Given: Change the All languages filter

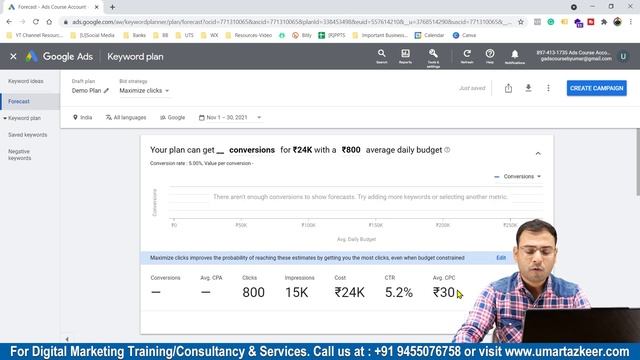Looking at the screenshot, I should pos(126,118).
